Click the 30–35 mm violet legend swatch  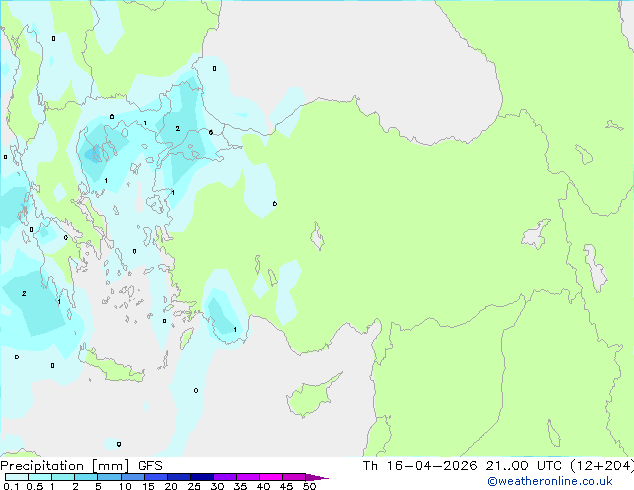225,477
